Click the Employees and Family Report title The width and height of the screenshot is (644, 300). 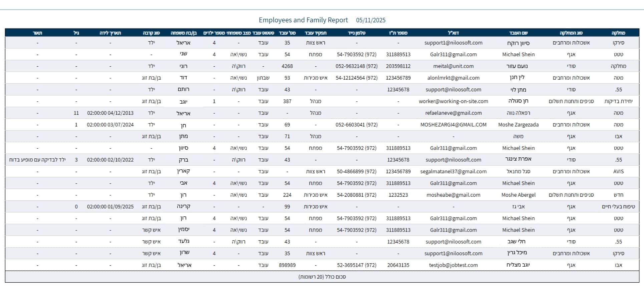(x=303, y=20)
